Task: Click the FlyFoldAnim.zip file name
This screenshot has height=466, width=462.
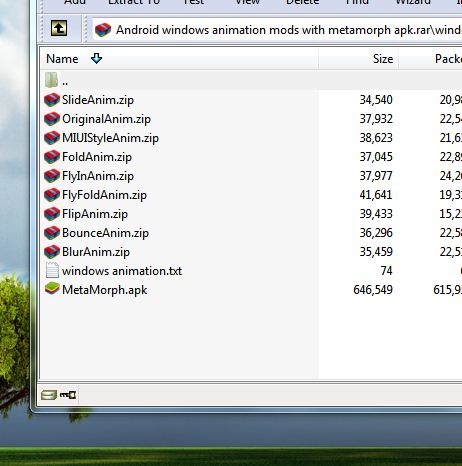Action: (104, 195)
